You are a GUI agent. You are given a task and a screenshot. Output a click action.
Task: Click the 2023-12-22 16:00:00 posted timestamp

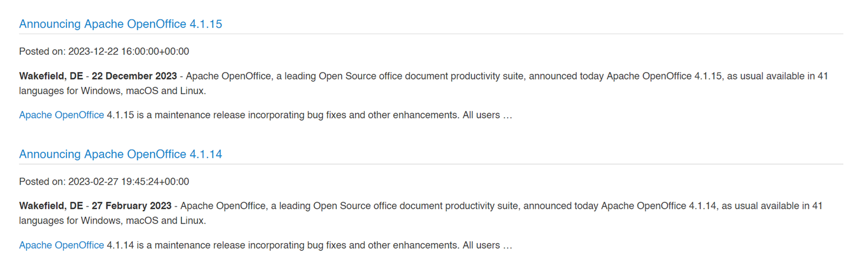pyautogui.click(x=128, y=52)
